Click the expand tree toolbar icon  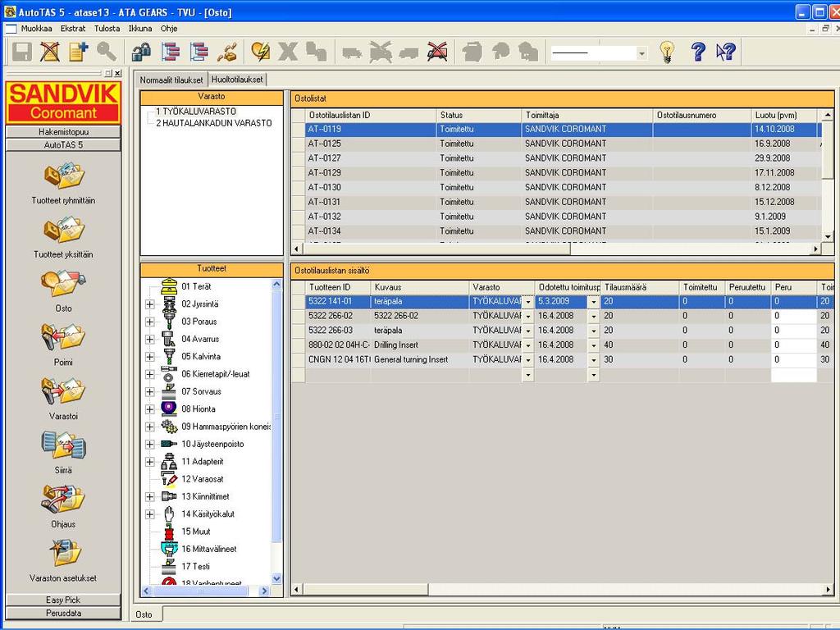tap(171, 52)
